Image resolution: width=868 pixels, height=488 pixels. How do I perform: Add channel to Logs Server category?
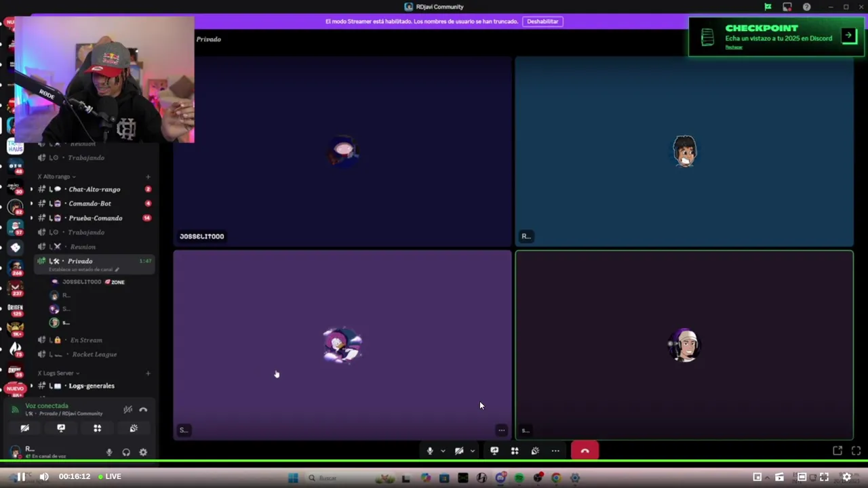pyautogui.click(x=148, y=373)
